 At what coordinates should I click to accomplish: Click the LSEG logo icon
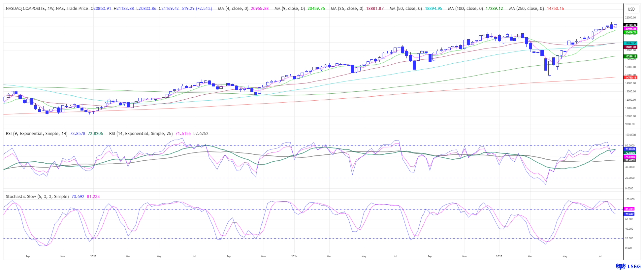click(620, 266)
